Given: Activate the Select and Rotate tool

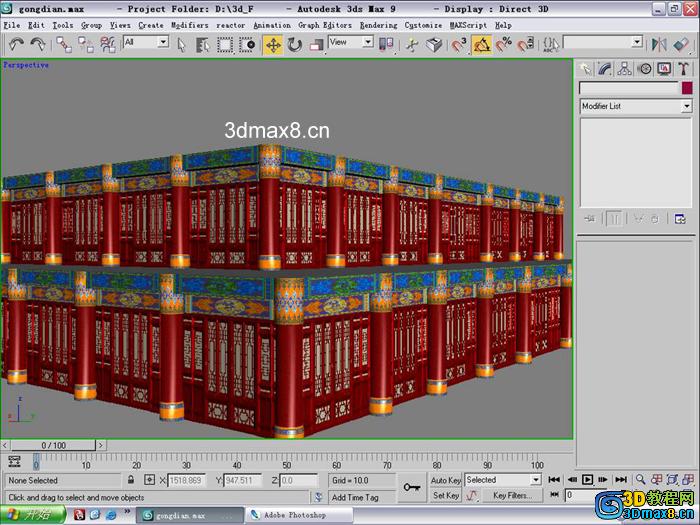Looking at the screenshot, I should [x=295, y=45].
